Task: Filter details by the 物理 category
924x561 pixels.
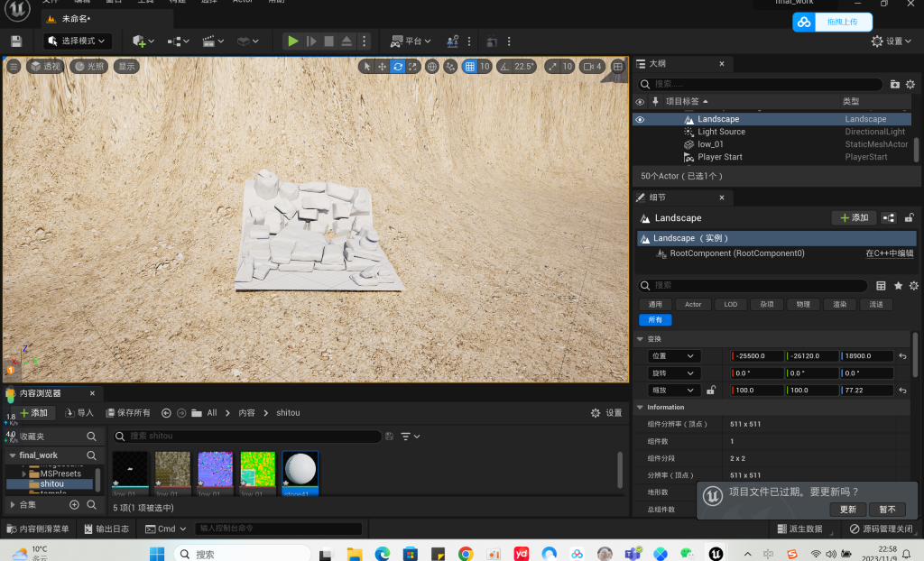Action: tap(803, 305)
